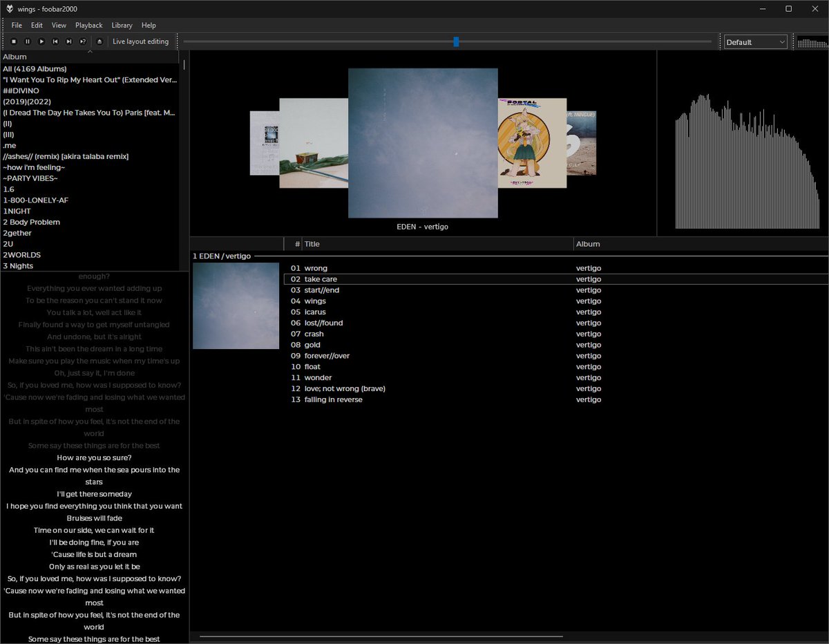Click the album list scrollbar thumb
The image size is (829, 644).
click(x=184, y=65)
